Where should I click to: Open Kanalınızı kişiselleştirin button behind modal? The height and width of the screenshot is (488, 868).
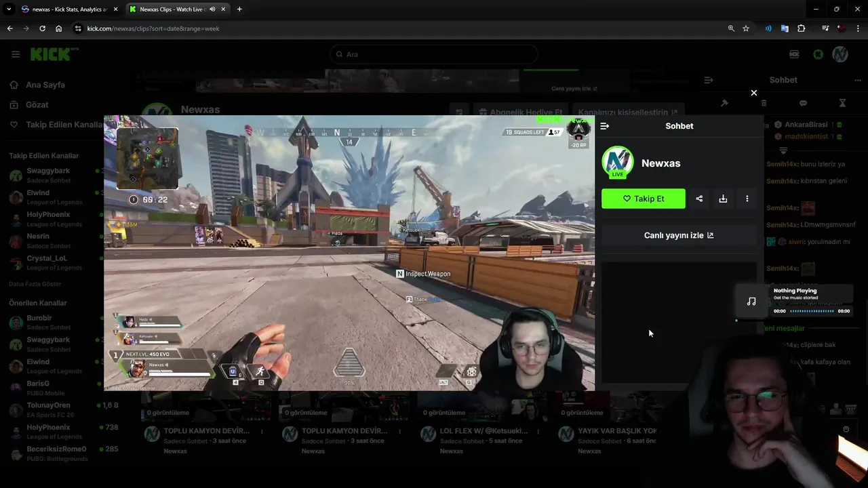click(x=627, y=113)
